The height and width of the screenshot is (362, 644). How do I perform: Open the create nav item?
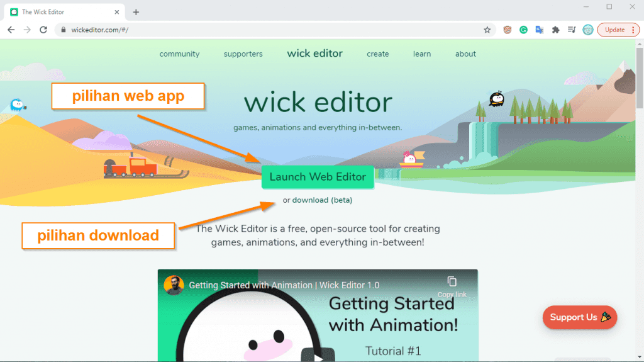click(378, 54)
